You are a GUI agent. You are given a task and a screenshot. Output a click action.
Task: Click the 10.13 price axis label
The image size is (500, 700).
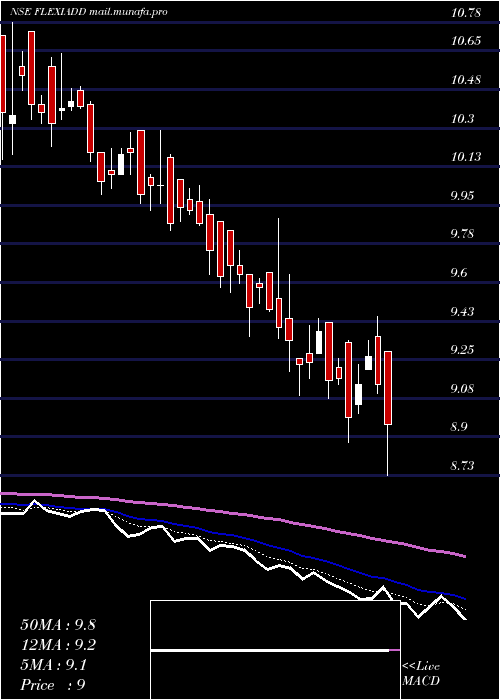click(x=466, y=157)
